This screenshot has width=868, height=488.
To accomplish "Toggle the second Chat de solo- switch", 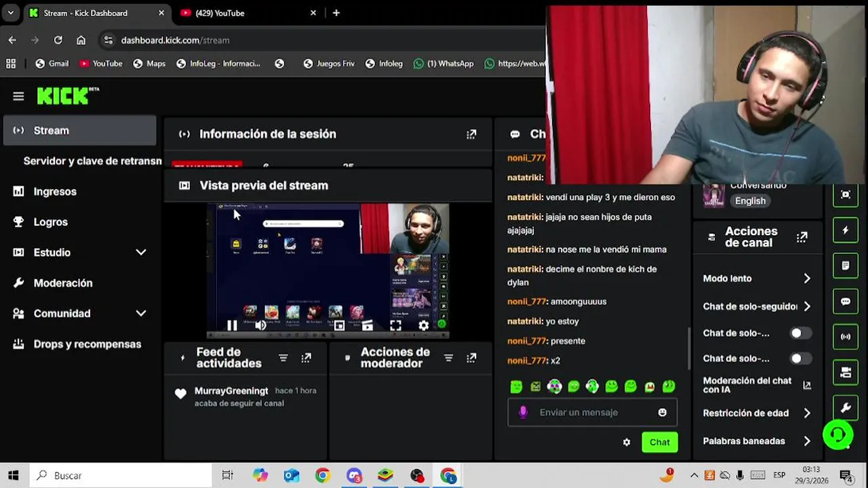I will click(800, 359).
